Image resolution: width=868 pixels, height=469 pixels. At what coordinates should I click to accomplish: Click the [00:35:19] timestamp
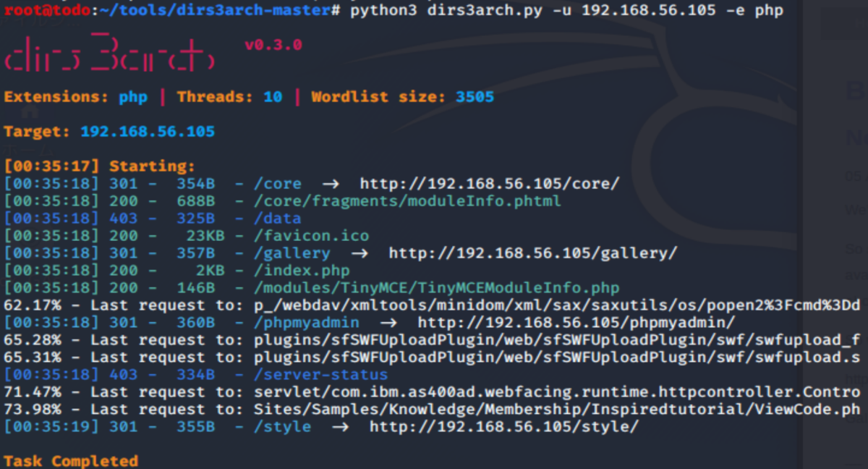coord(51,427)
